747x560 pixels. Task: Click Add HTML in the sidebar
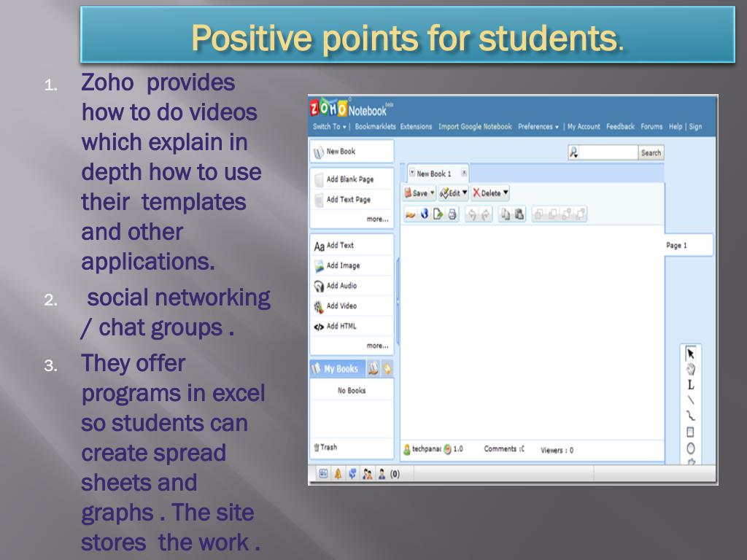(x=352, y=326)
